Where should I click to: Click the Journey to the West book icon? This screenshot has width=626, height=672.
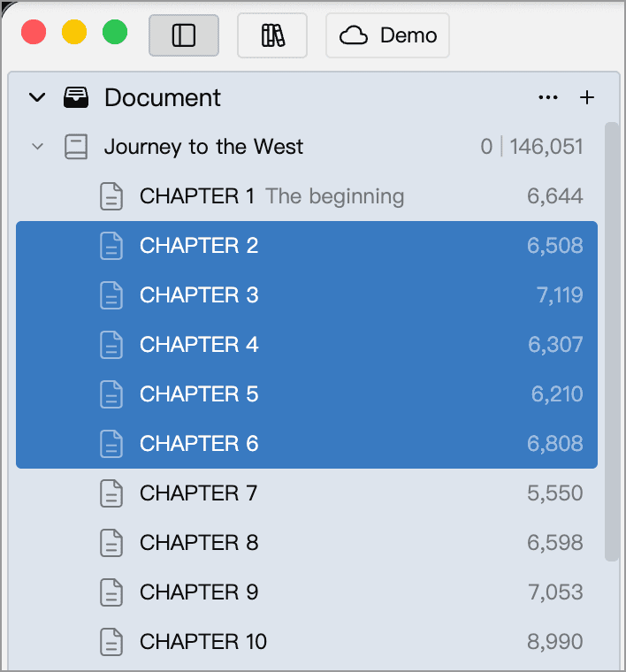pos(76,147)
